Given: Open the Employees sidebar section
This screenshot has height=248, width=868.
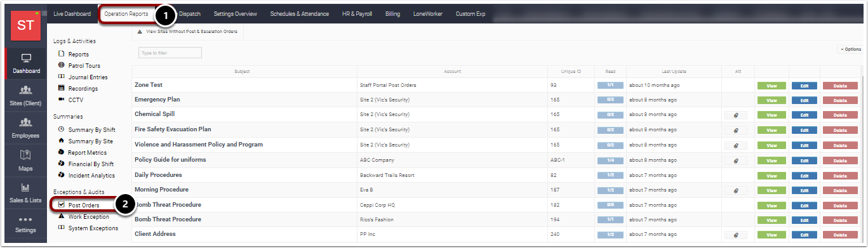Looking at the screenshot, I should (26, 129).
